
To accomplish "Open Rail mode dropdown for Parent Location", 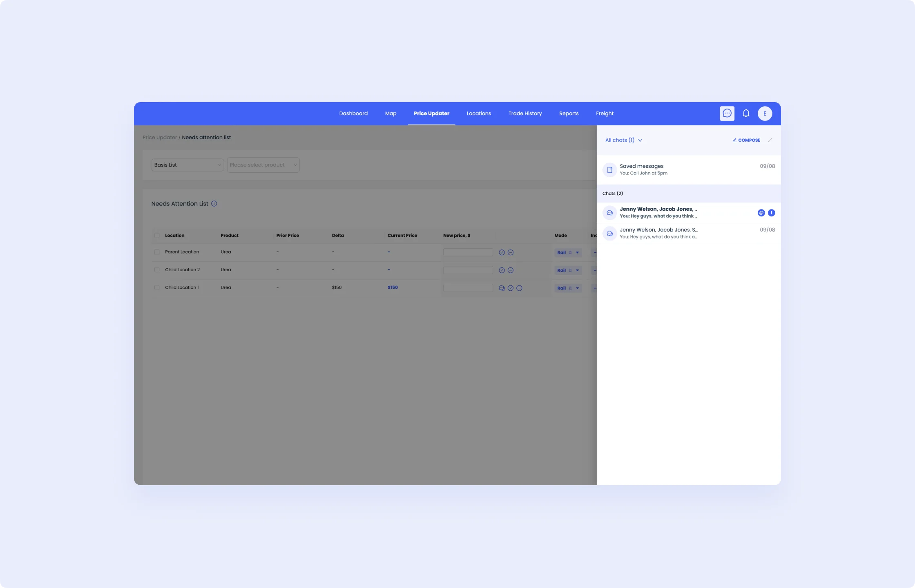I will (x=568, y=253).
